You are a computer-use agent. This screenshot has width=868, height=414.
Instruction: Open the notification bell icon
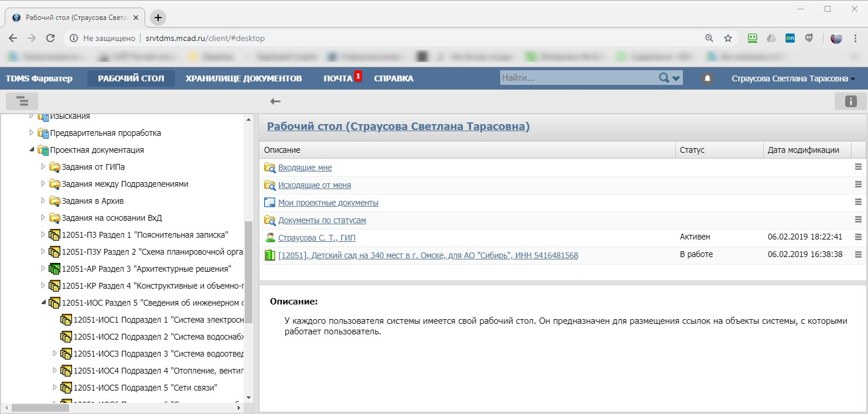coord(708,78)
